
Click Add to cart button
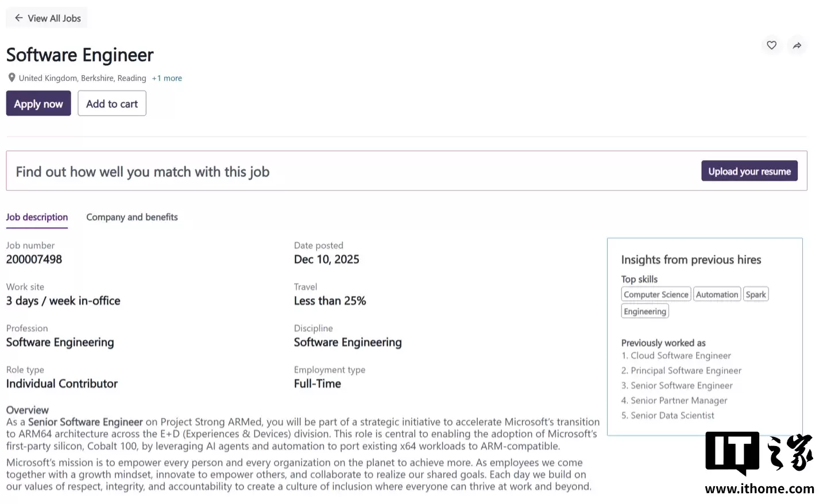(x=112, y=104)
